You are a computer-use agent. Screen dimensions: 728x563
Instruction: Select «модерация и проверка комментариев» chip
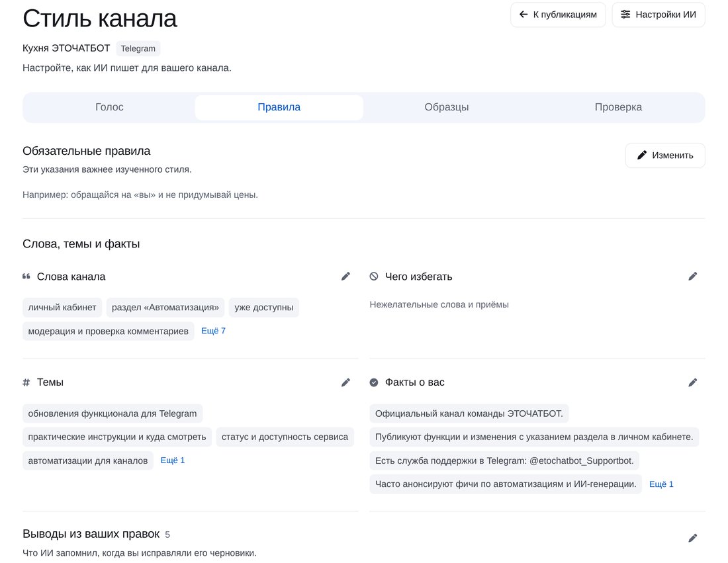(x=108, y=331)
